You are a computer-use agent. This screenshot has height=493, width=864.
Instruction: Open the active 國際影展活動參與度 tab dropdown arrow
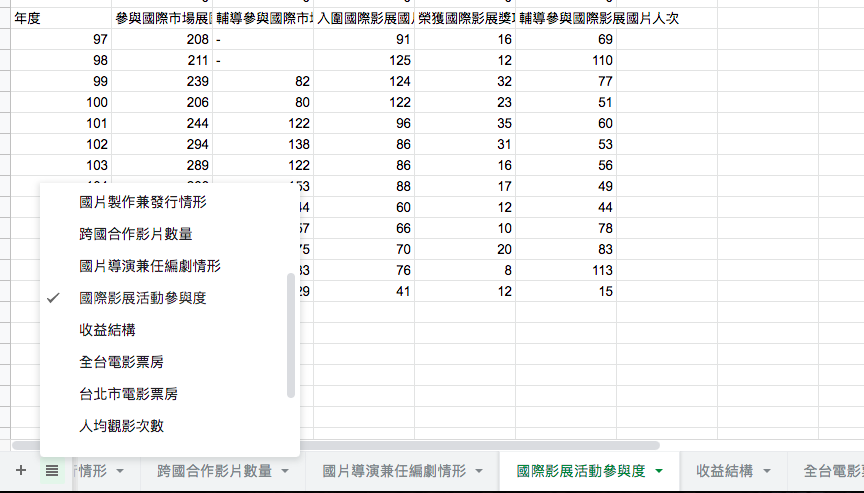(659, 470)
